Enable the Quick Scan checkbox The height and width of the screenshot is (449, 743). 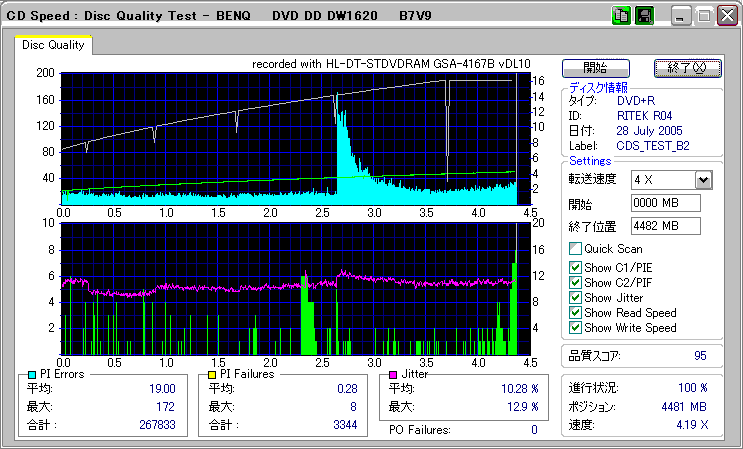point(575,249)
